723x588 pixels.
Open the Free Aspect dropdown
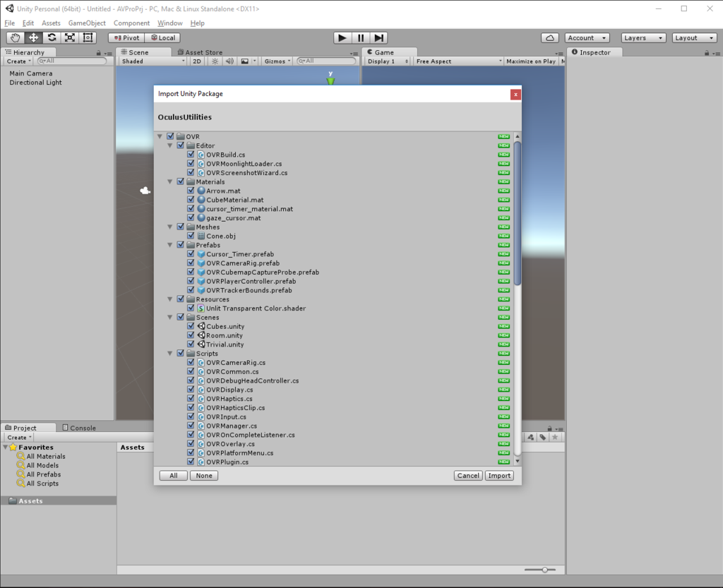pos(458,61)
